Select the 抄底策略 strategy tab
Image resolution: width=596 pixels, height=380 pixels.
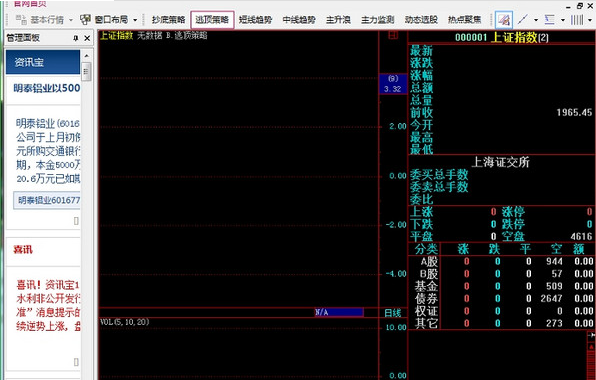tap(168, 19)
